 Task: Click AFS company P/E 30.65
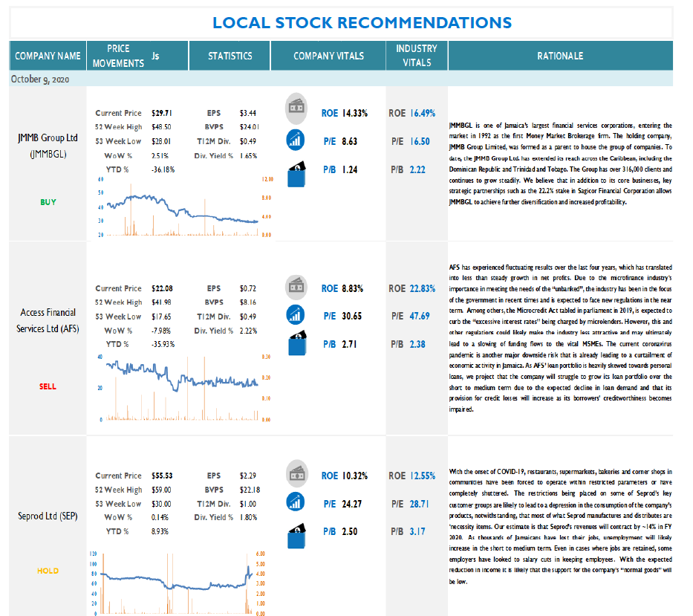click(352, 317)
